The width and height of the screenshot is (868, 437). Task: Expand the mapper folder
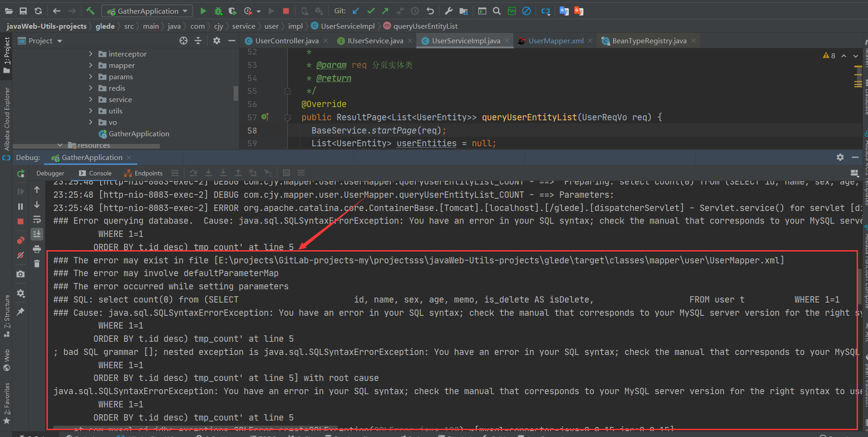(91, 65)
